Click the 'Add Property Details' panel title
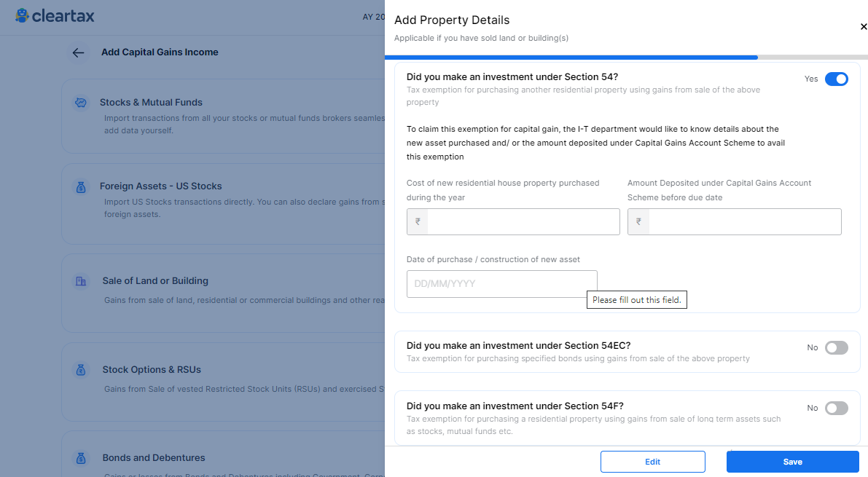 pos(452,20)
